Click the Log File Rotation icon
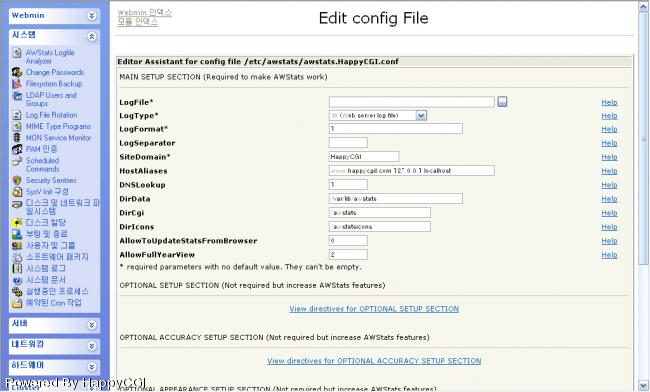The image size is (650, 392). click(17, 115)
